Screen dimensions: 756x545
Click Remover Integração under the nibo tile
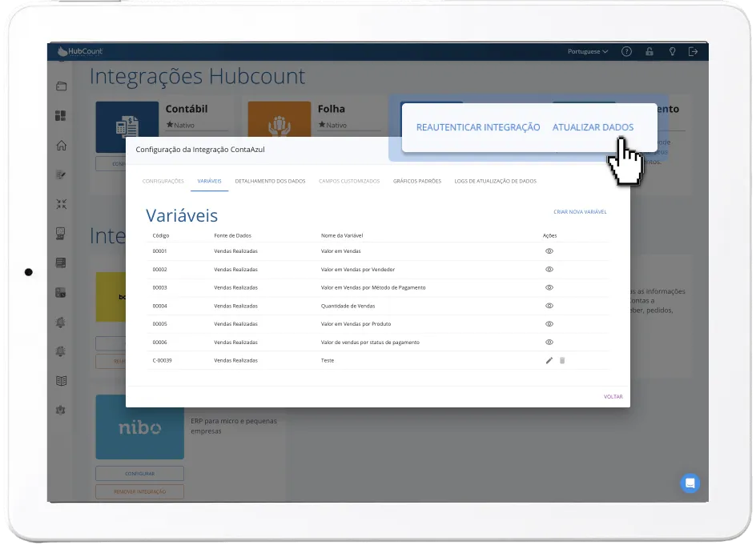140,492
